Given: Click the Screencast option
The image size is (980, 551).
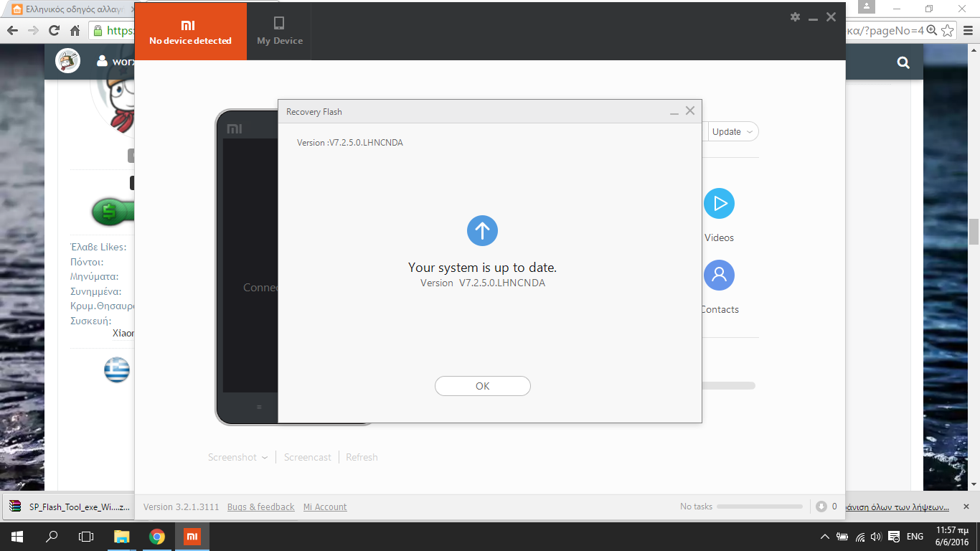Looking at the screenshot, I should click(308, 457).
